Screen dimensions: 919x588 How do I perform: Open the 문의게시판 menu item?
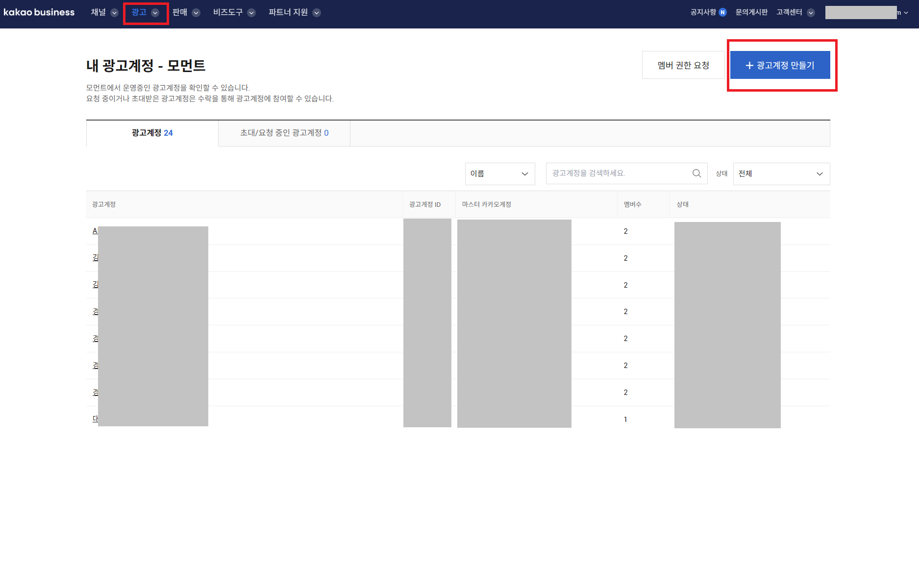(x=751, y=12)
